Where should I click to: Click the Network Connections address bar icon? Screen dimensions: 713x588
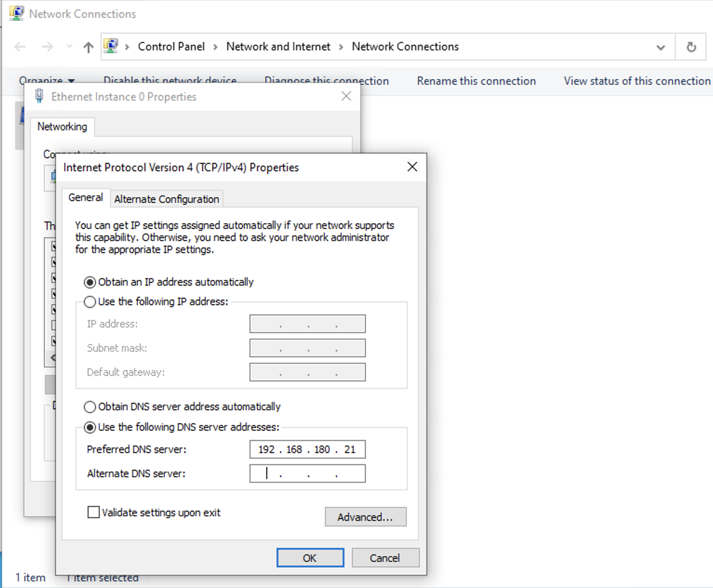(x=111, y=47)
